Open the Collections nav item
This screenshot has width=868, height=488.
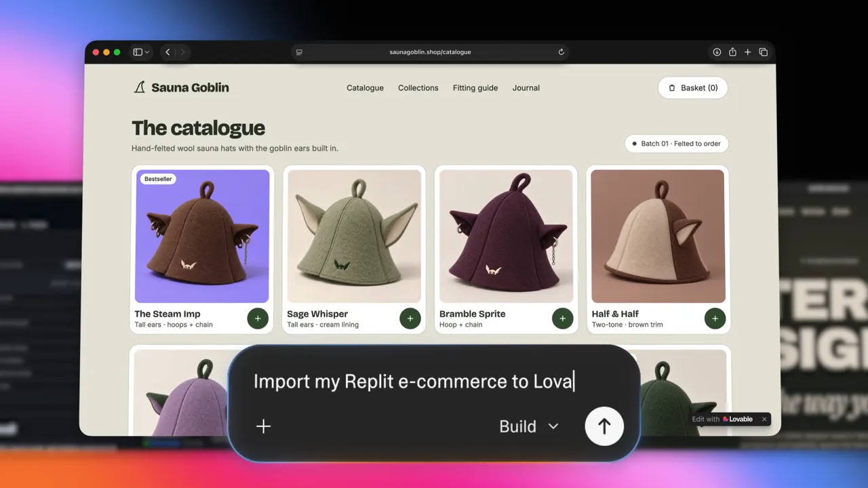click(418, 88)
